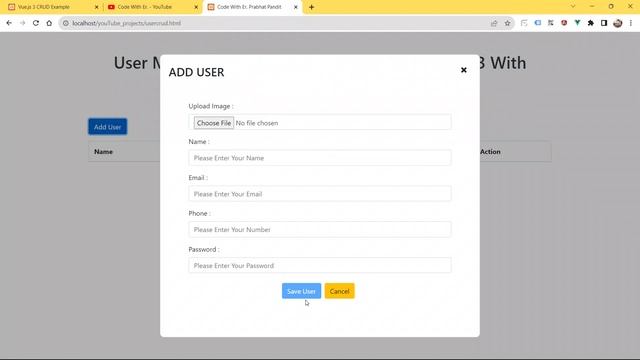This screenshot has width=640, height=360.
Task: Close the Add User modal dialog
Action: point(464,70)
